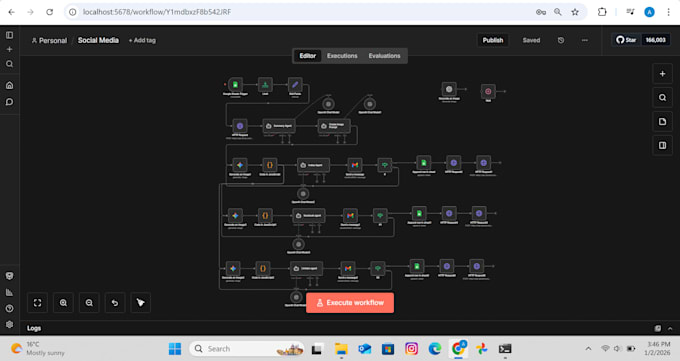Show hidden system tray icons
This screenshot has width=680, height=361.
tap(588, 348)
